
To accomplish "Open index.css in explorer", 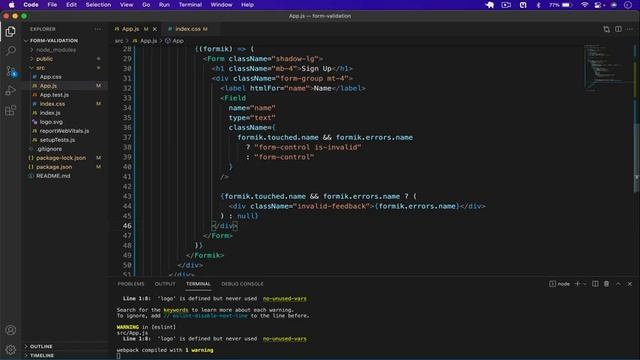I will click(x=52, y=104).
